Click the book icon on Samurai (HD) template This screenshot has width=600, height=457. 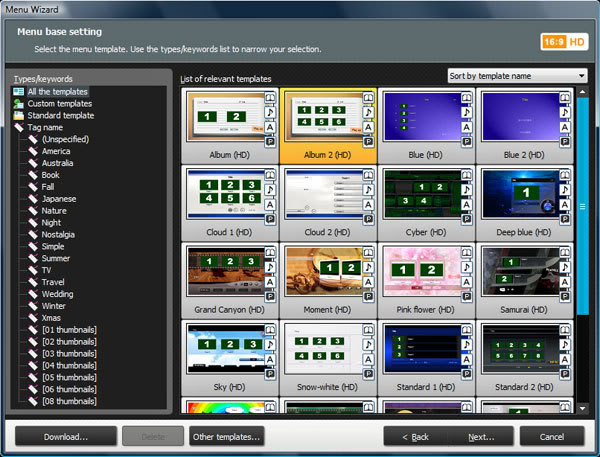pos(564,252)
